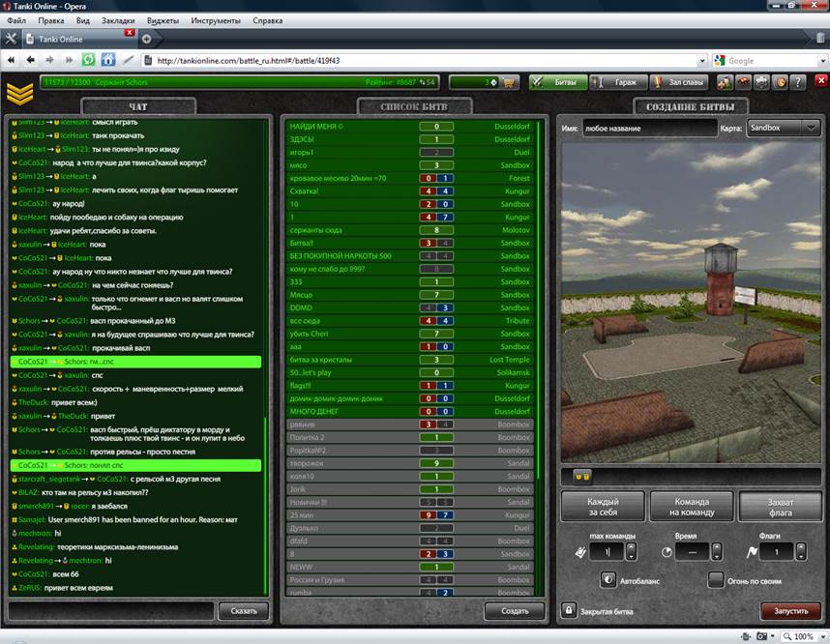This screenshot has width=830, height=644.
Task: Select battle БЕЗ ПОКУПНОЙ НАРКОТЫ 500
Action: [408, 256]
